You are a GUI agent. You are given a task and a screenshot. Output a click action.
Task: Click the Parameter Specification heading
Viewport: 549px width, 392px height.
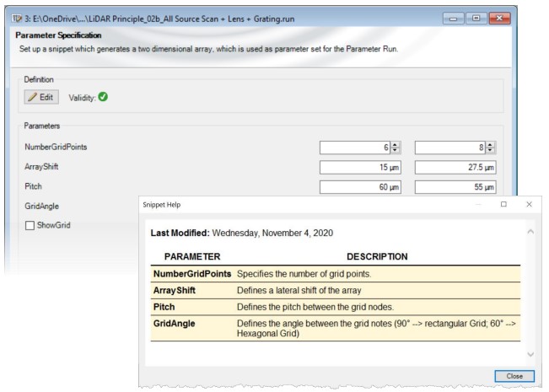click(58, 35)
